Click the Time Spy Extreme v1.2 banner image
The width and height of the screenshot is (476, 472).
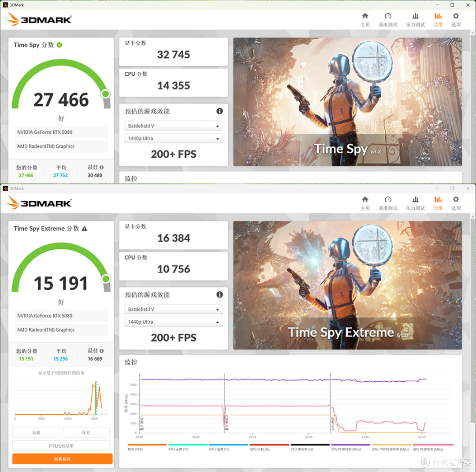pyautogui.click(x=347, y=285)
